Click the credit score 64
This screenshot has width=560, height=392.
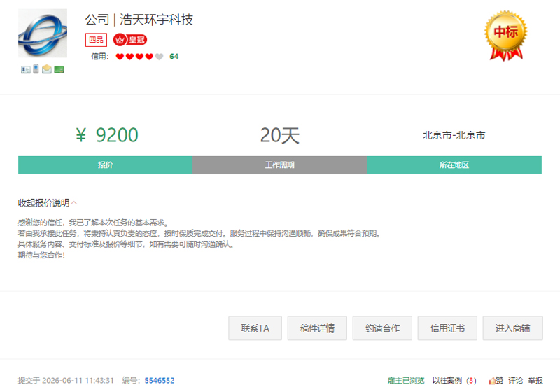tap(174, 57)
